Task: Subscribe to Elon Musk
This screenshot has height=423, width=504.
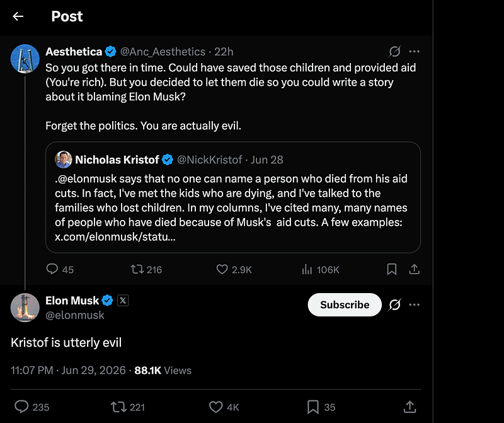Action: click(345, 304)
